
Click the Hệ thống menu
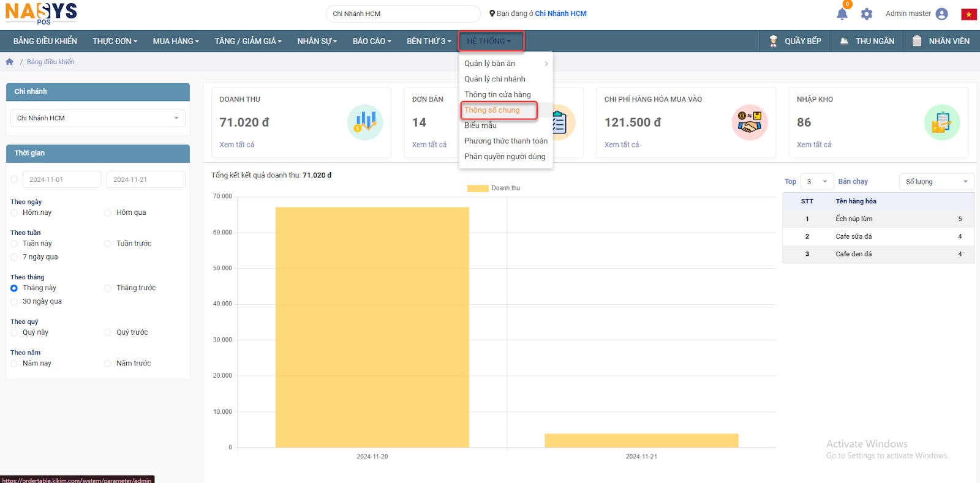(x=491, y=41)
